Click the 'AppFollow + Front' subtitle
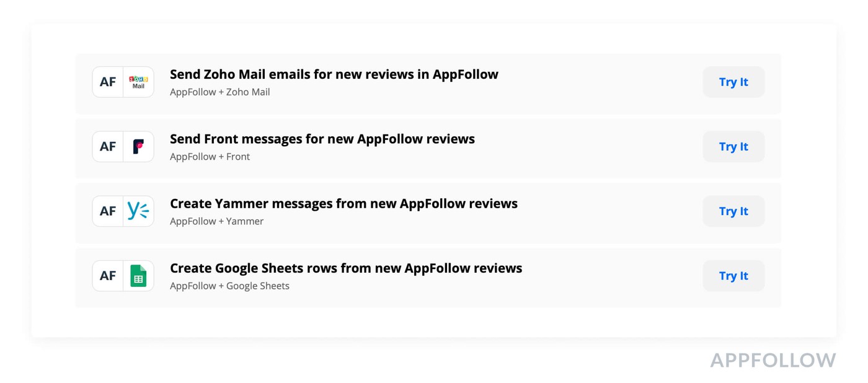 [210, 157]
